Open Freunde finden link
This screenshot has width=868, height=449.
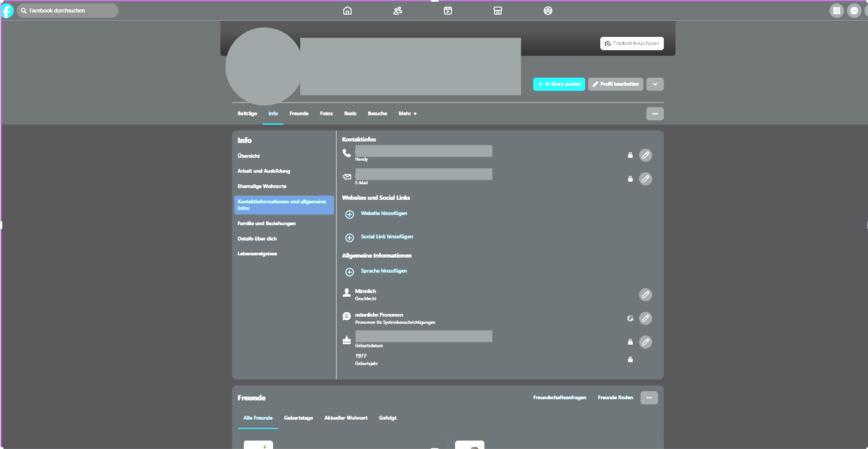click(615, 397)
